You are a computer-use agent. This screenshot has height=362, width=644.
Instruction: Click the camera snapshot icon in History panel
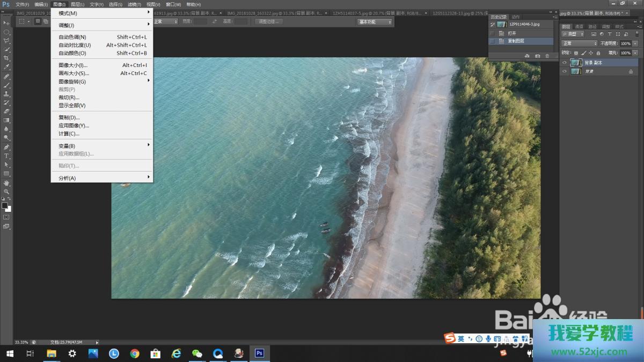coord(537,56)
